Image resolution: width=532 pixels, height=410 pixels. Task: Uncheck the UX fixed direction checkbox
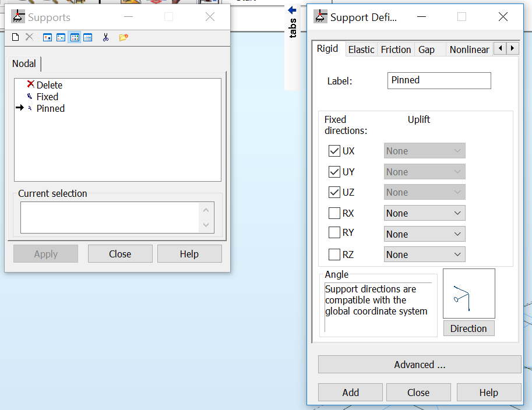click(x=334, y=151)
